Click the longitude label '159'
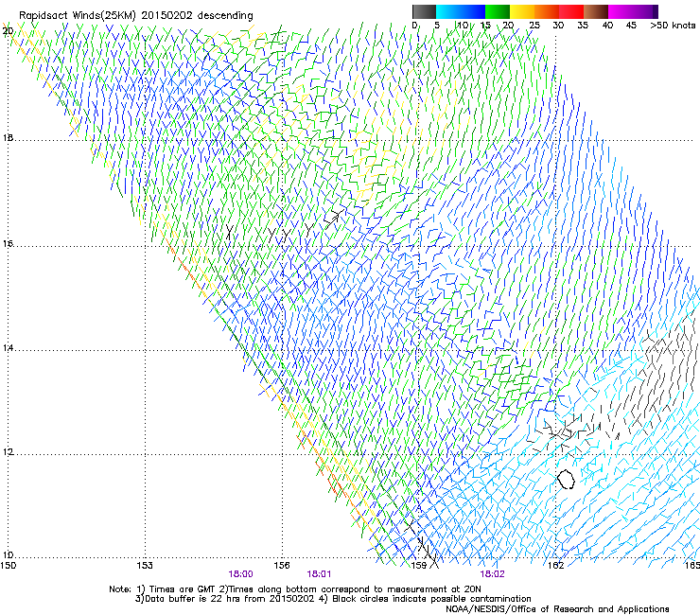The image size is (700, 615). point(419,565)
